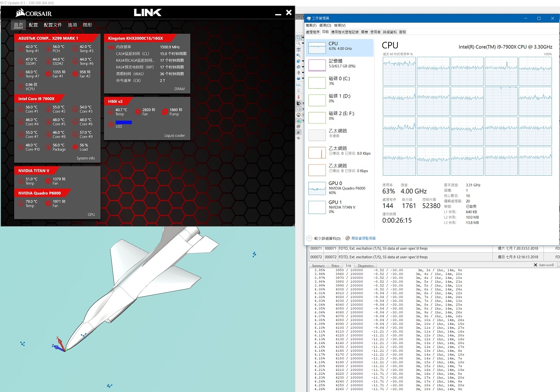Screen dimensions: 560x392
Task: Click the H80i v2 40.7 °C temp icon
Action: [x=111, y=112]
